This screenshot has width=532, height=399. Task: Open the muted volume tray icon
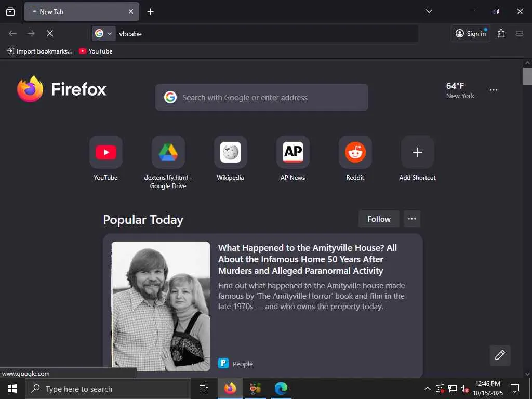pos(464,389)
